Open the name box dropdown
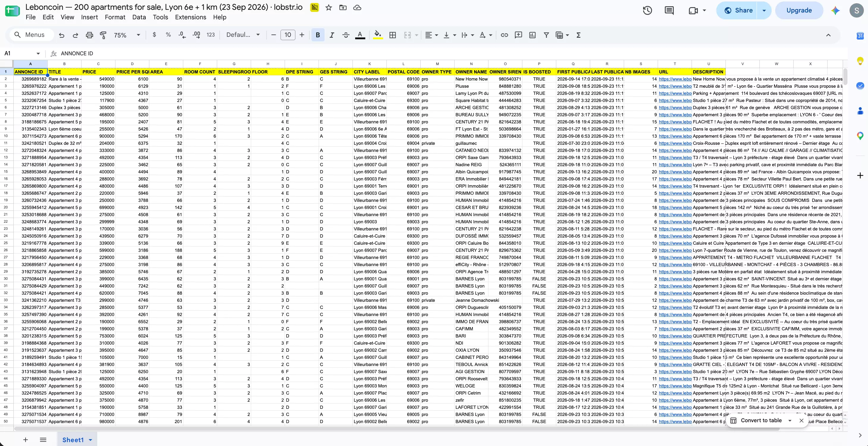 tap(38, 54)
